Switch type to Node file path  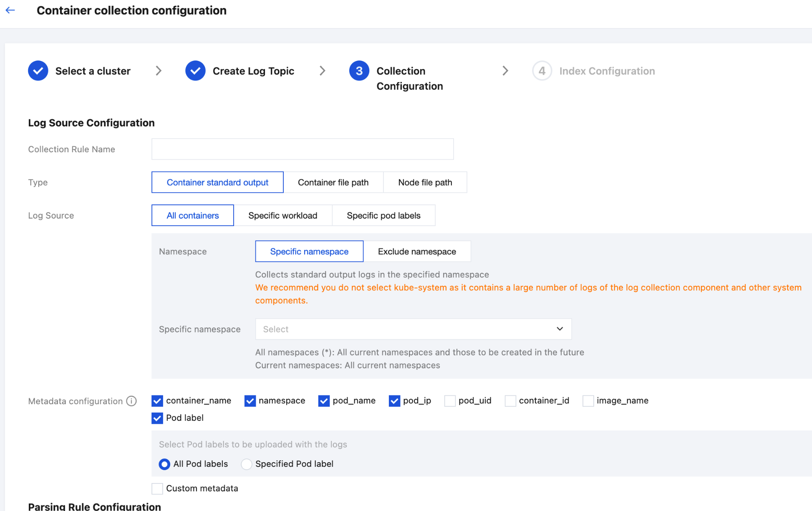425,182
